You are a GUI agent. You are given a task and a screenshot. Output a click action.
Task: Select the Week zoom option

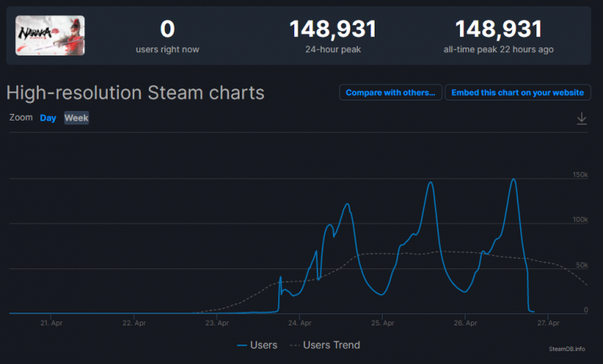[76, 118]
